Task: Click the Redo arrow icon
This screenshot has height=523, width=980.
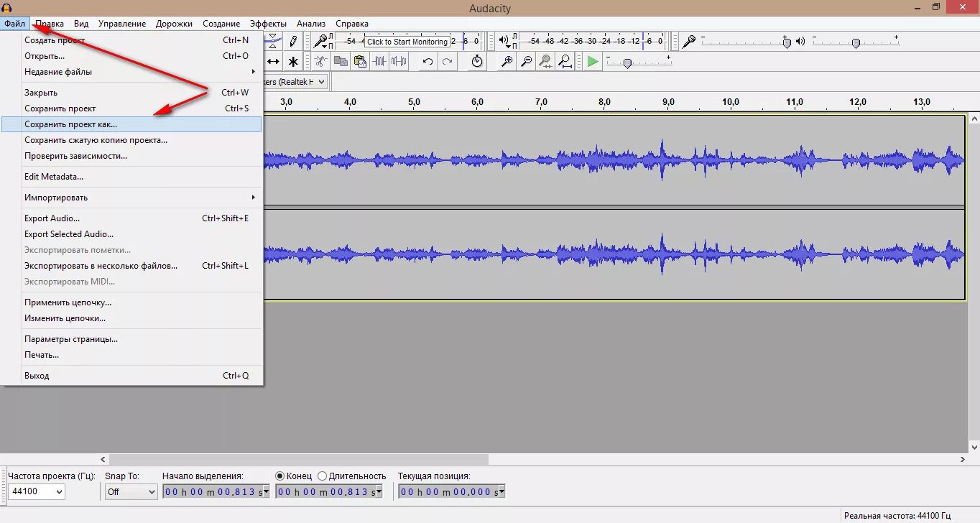Action: coord(447,62)
